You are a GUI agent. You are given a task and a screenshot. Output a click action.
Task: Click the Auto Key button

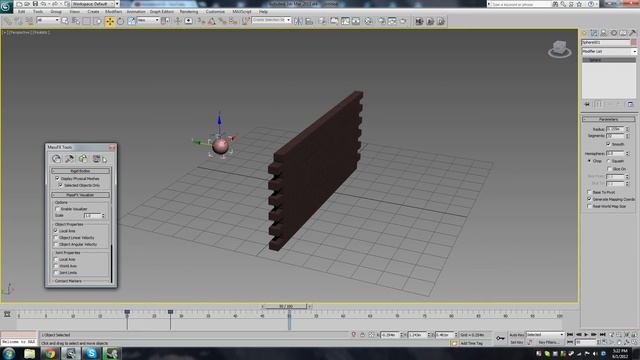pos(517,335)
